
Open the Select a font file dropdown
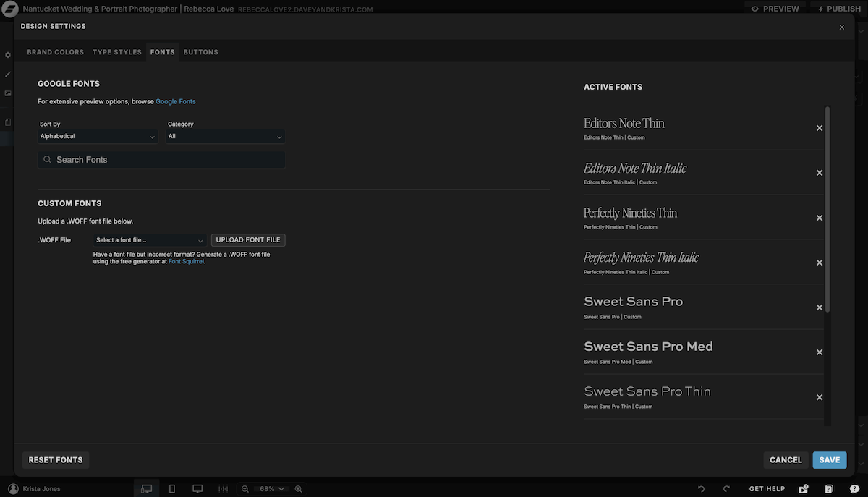coord(150,240)
